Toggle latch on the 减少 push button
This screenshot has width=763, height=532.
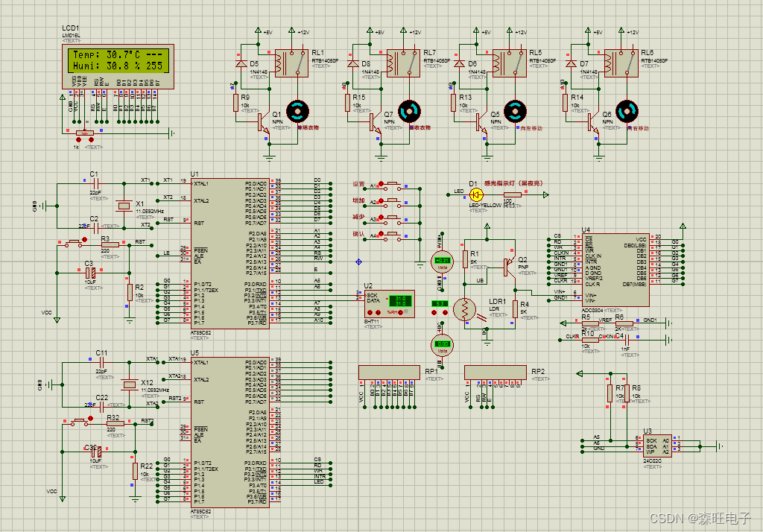381,217
